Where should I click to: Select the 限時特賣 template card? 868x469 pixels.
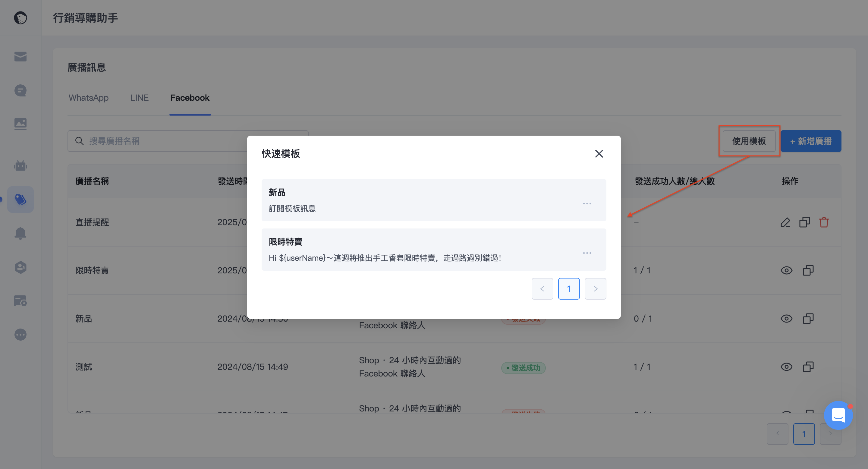(x=434, y=250)
